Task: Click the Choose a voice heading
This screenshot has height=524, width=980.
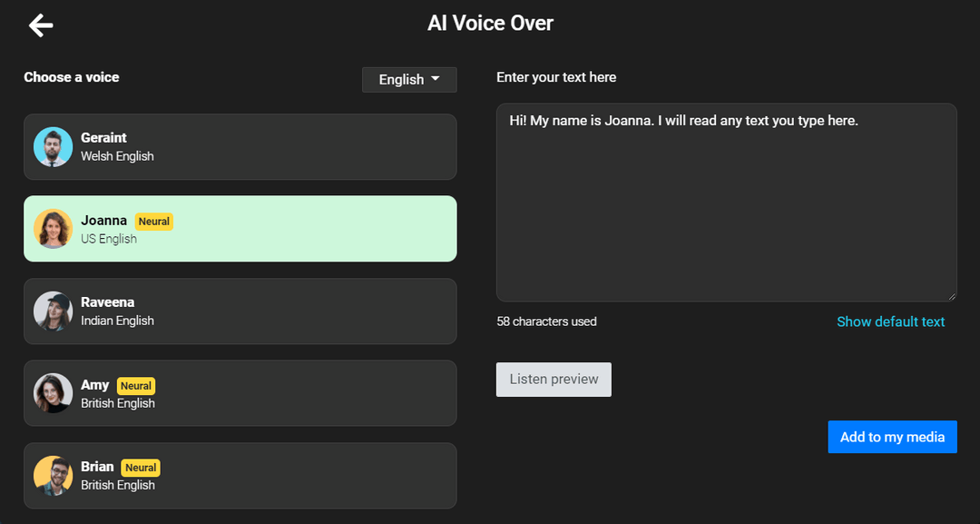Action: [72, 77]
